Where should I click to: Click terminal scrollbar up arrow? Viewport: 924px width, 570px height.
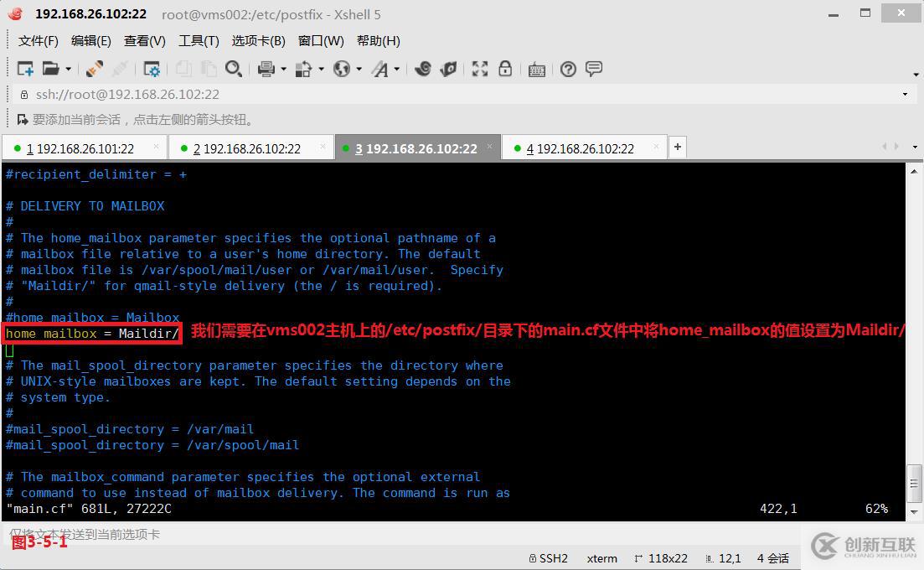point(914,170)
